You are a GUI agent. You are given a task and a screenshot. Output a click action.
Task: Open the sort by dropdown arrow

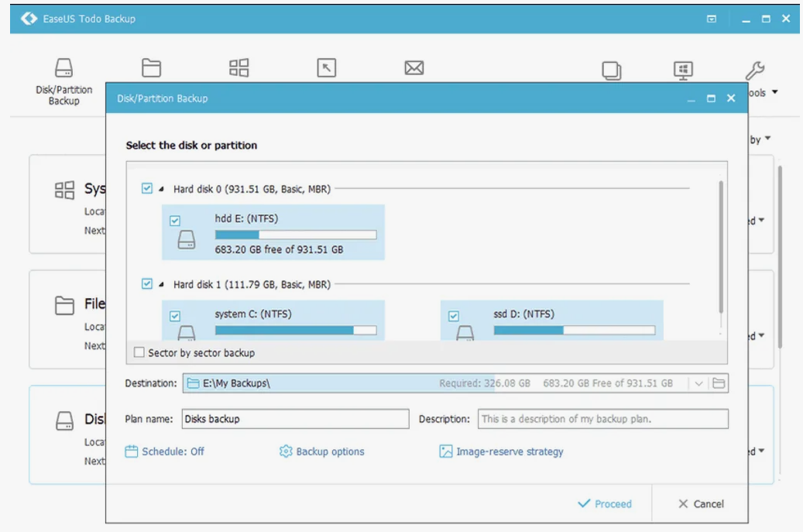[x=767, y=139]
